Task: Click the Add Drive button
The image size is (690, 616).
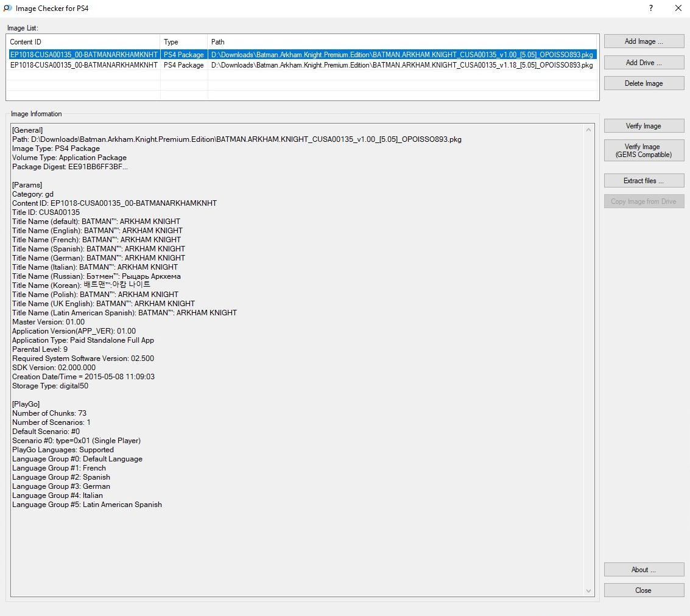Action: [x=644, y=63]
